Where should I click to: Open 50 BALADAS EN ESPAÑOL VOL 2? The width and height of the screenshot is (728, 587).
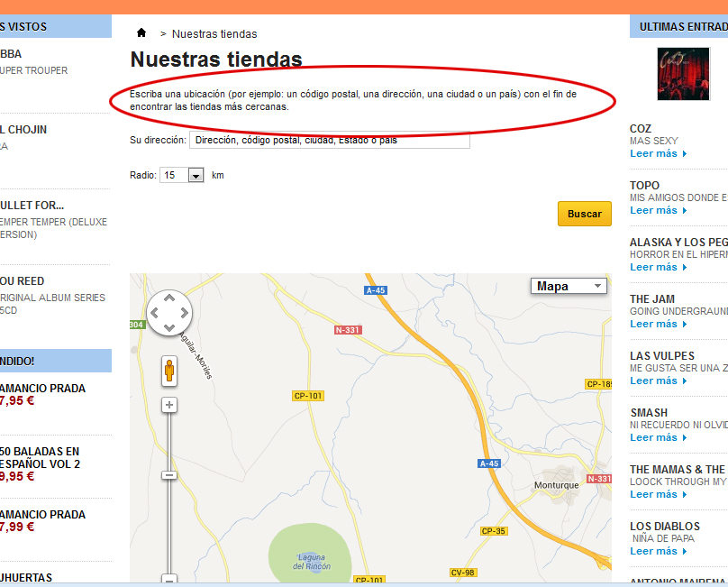40,458
